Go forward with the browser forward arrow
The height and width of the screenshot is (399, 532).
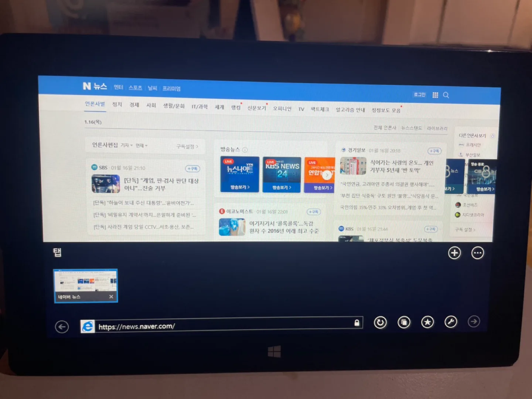474,321
